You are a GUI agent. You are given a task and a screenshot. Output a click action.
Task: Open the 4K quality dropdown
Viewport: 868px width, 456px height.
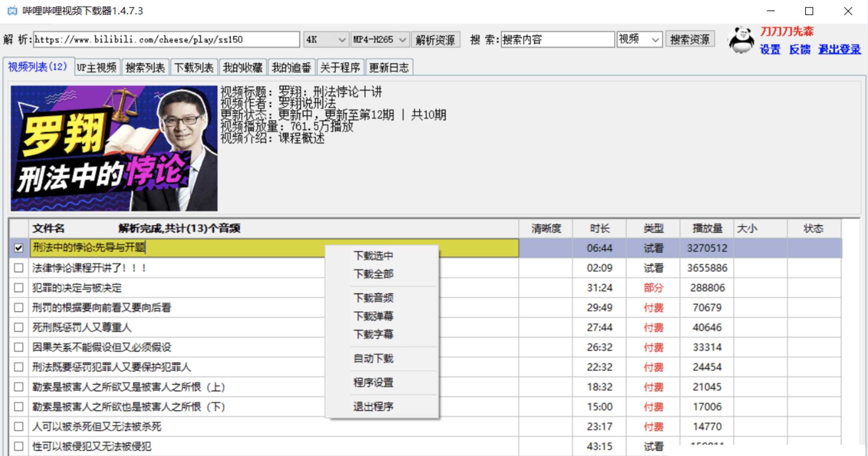[326, 39]
